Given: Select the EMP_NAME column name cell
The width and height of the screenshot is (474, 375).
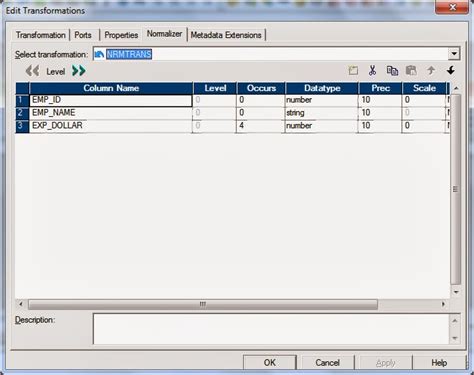Looking at the screenshot, I should pos(111,113).
